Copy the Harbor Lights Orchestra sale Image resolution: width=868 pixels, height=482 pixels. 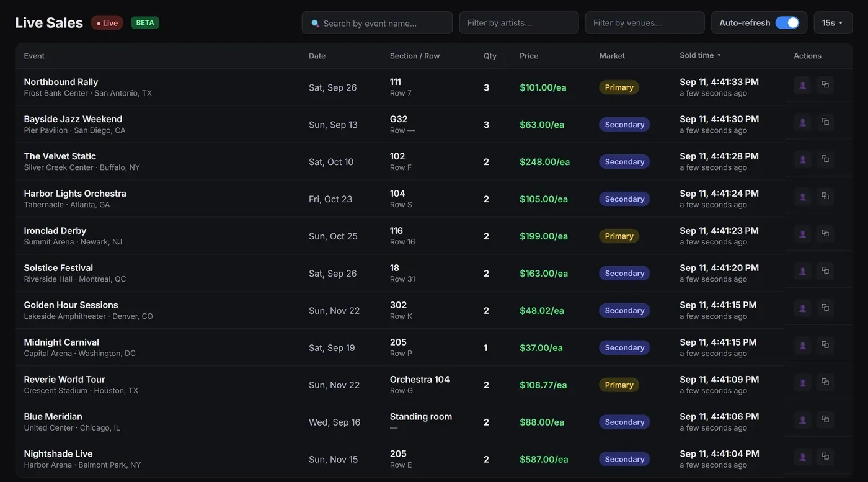825,196
